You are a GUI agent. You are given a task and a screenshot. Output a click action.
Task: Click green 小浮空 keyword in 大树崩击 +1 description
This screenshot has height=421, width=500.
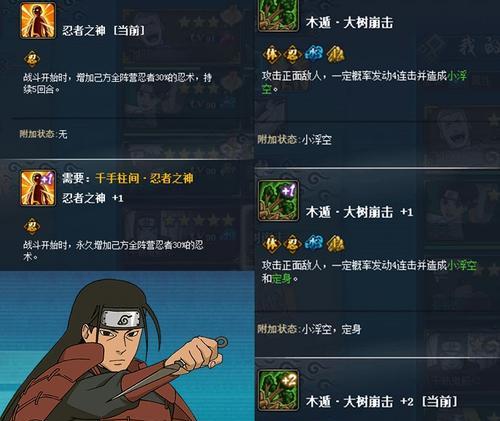462,266
